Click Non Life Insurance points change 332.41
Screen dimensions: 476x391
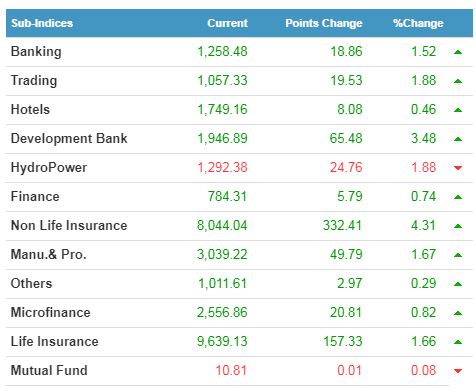coord(342,225)
